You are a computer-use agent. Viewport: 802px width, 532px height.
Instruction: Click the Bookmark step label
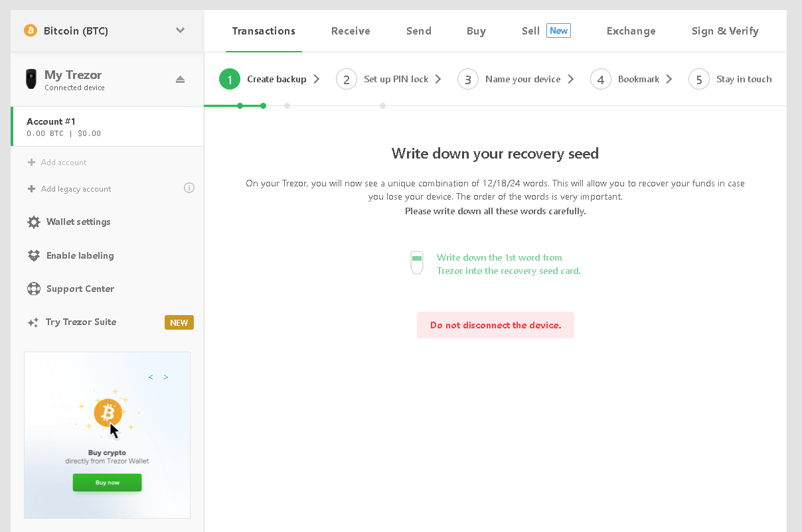(x=639, y=79)
